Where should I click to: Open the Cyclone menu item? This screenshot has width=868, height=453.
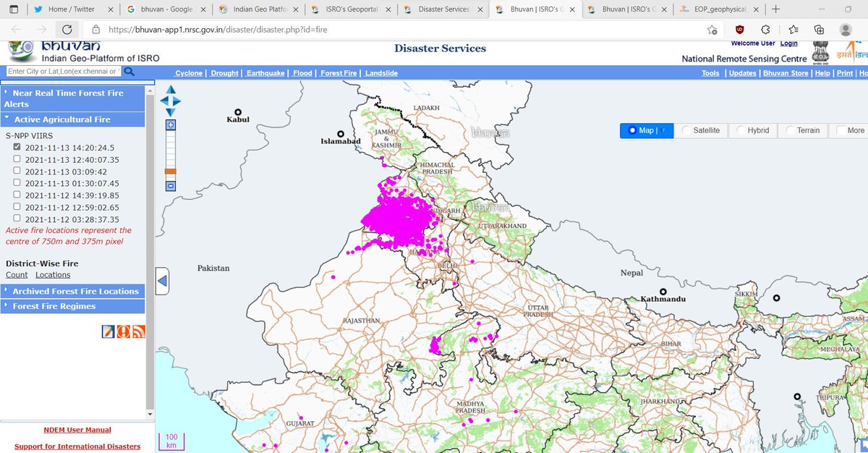coord(189,73)
